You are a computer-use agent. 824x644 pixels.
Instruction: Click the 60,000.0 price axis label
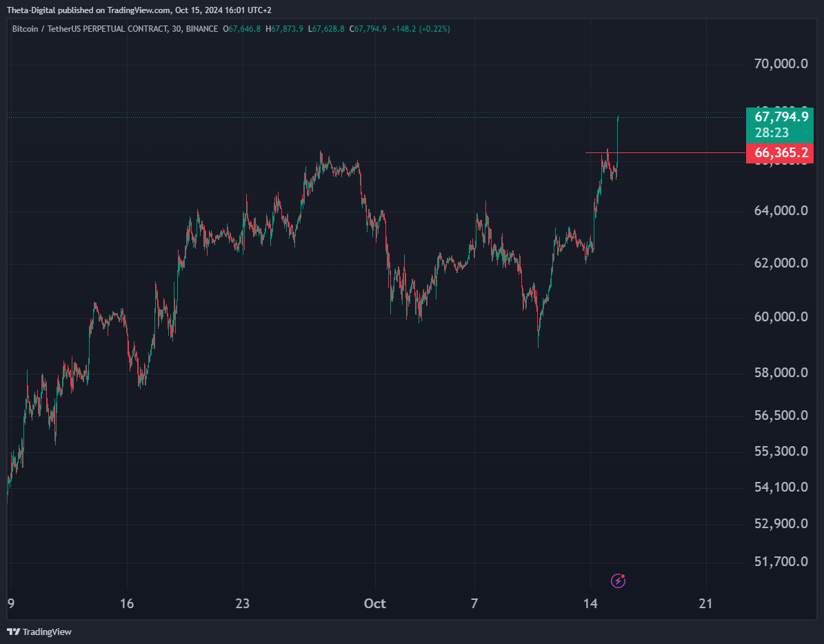pos(781,316)
